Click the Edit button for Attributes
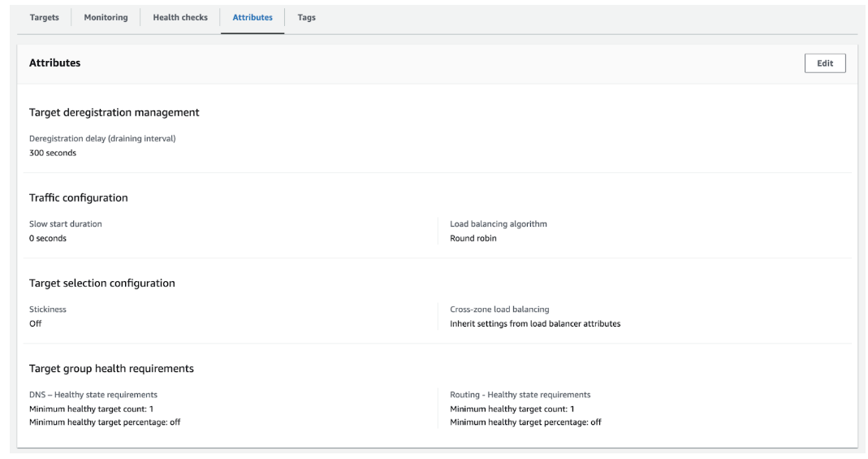Screen dimensions: 868x459 click(x=824, y=63)
